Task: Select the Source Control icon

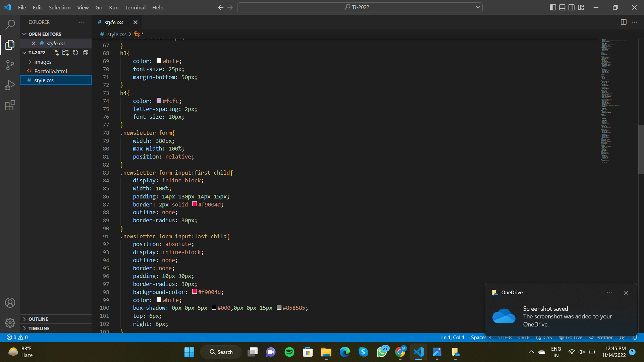Action: (x=10, y=65)
